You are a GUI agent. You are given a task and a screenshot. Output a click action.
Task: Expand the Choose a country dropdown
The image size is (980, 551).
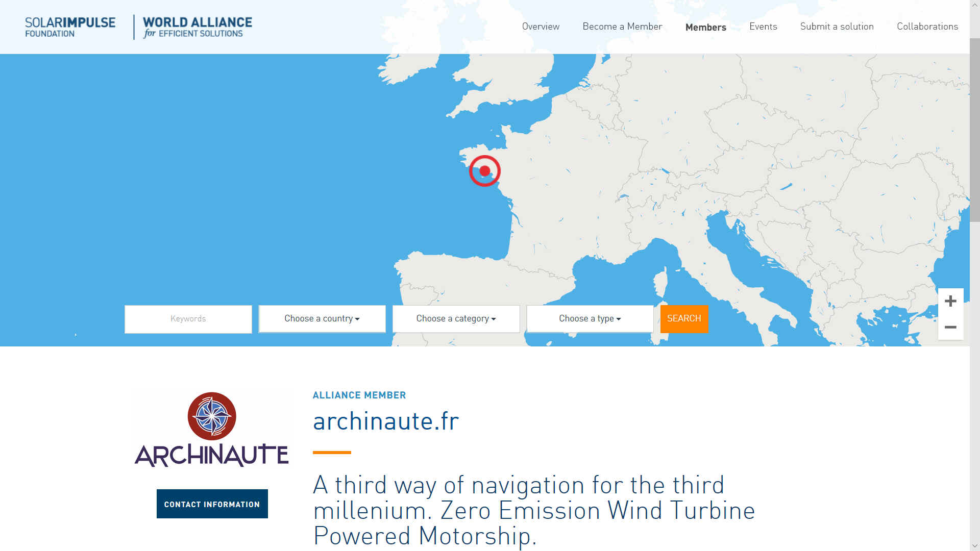(x=322, y=319)
